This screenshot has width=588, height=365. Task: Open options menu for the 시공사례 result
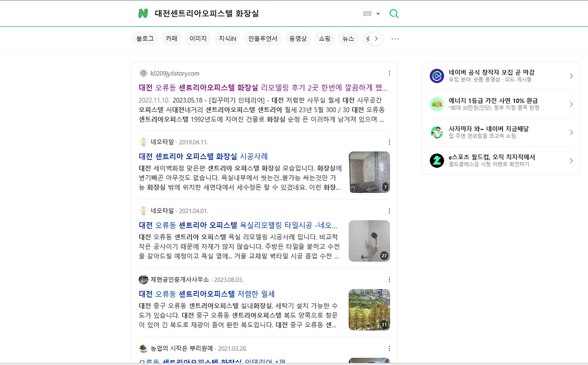(389, 142)
